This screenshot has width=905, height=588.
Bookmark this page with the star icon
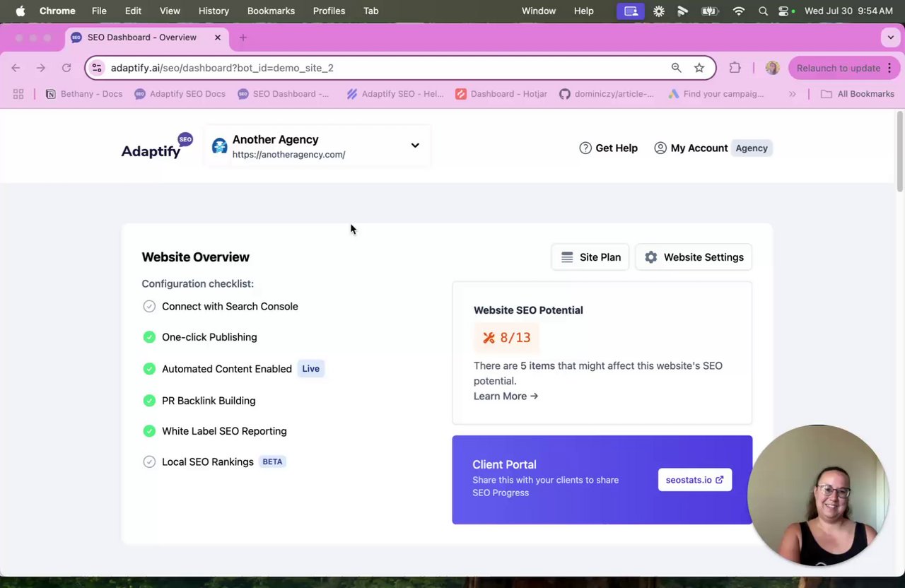tap(699, 68)
